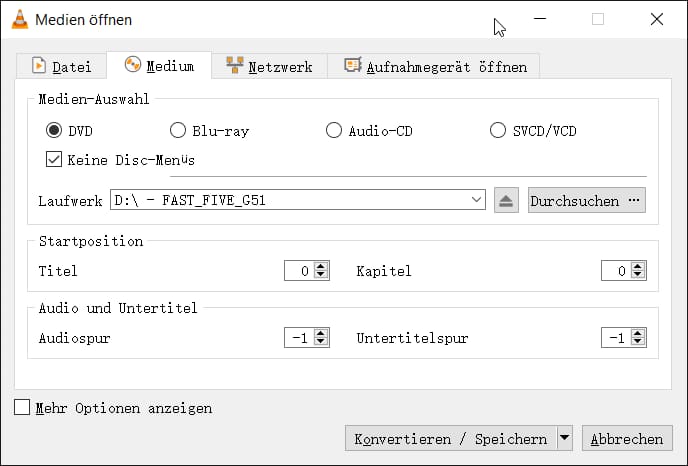
Task: Decrease the Audiospur value
Action: 321,342
